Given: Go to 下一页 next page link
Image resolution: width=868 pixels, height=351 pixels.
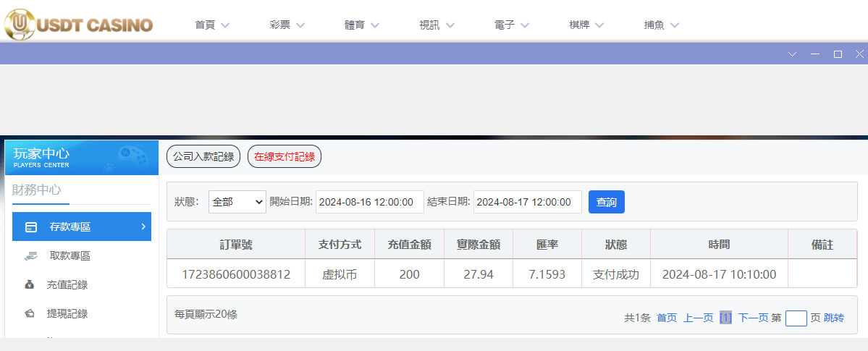Looking at the screenshot, I should [753, 318].
